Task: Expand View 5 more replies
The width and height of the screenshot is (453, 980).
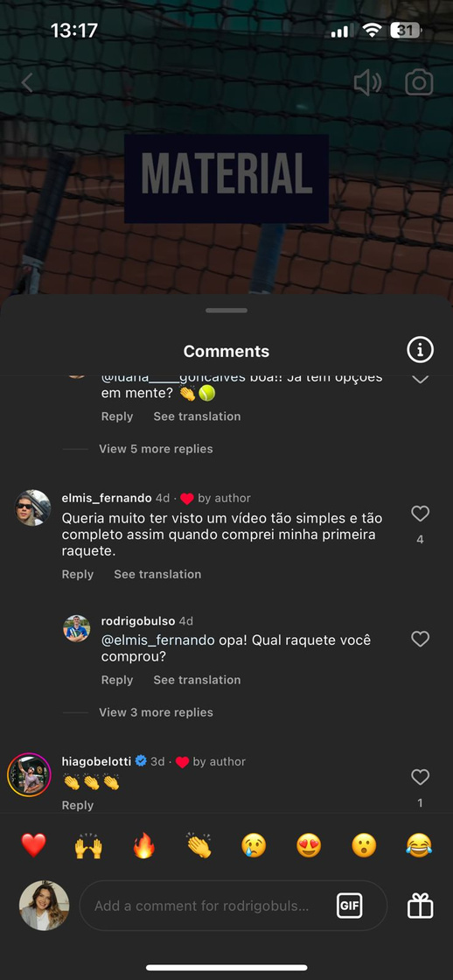Action: pos(156,449)
